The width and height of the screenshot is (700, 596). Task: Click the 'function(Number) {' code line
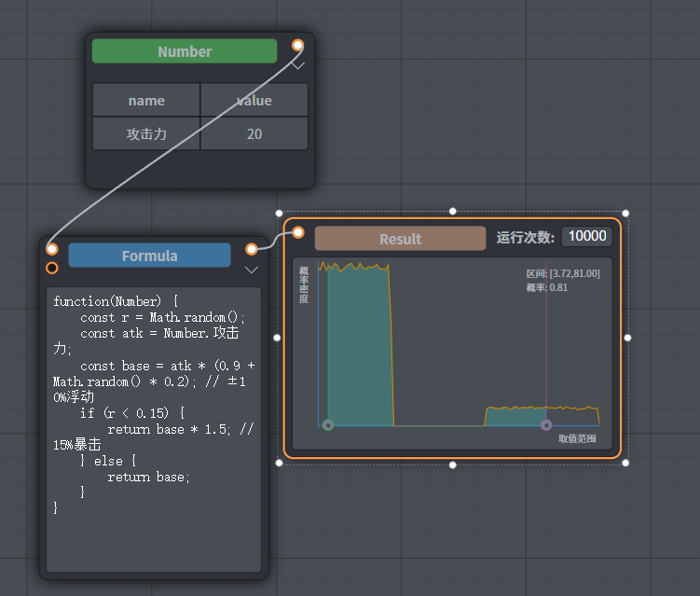tap(116, 301)
